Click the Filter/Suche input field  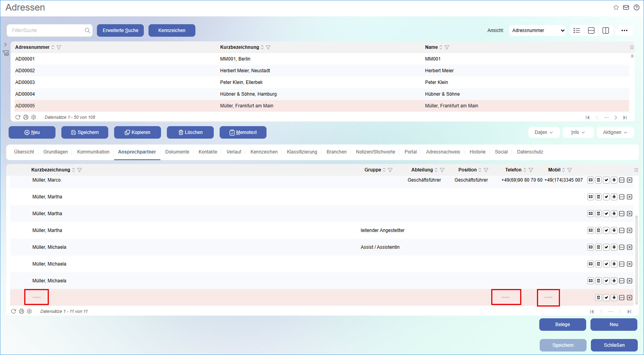pyautogui.click(x=47, y=30)
